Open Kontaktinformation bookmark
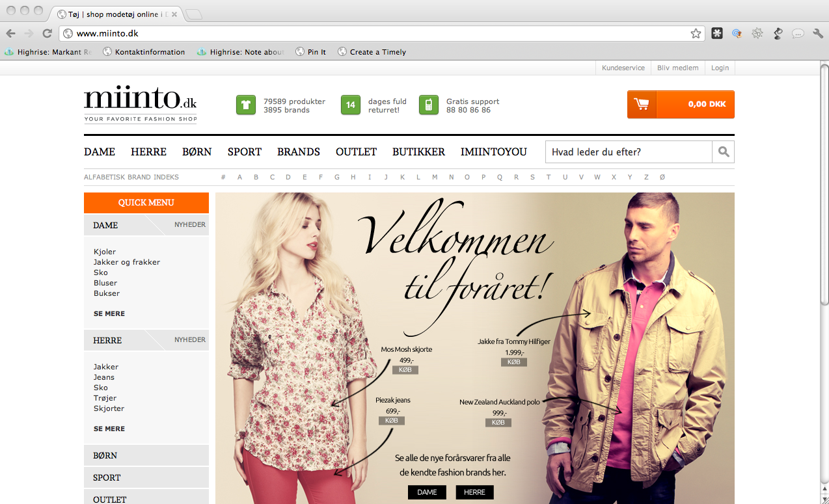 coord(144,52)
